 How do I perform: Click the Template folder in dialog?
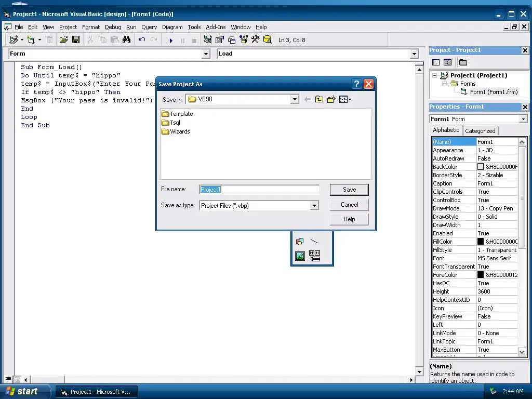(x=177, y=114)
